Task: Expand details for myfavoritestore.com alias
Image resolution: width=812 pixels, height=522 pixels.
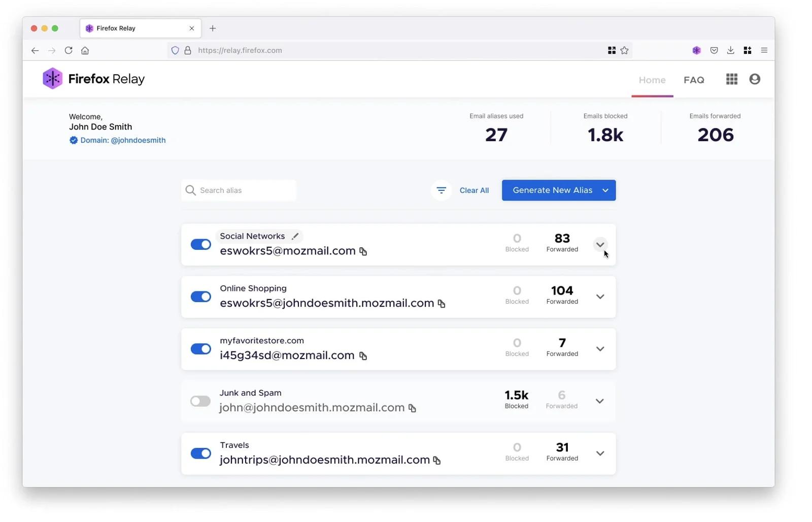Action: click(600, 349)
